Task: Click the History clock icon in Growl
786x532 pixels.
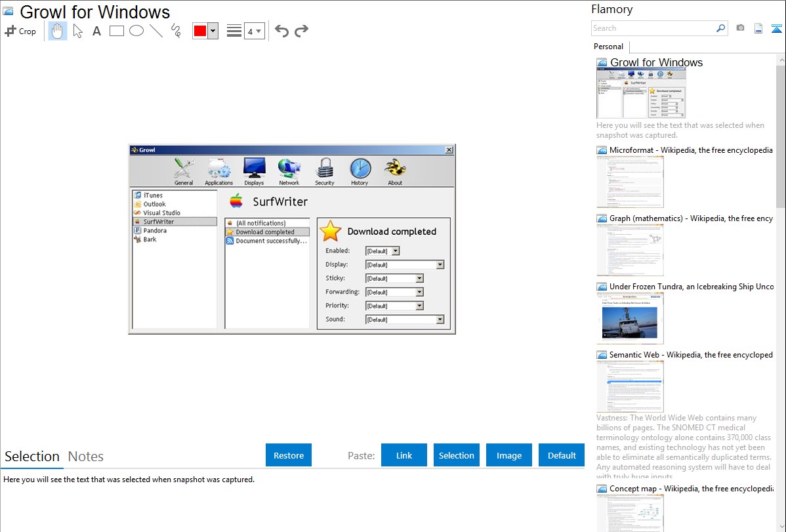Action: click(x=360, y=171)
